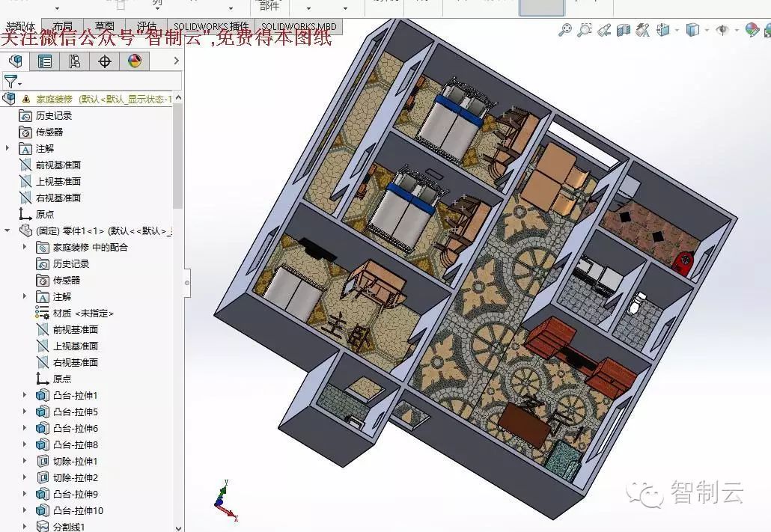This screenshot has height=532, width=771.
Task: Switch to FeatureManager design tree tab
Action: point(15,61)
